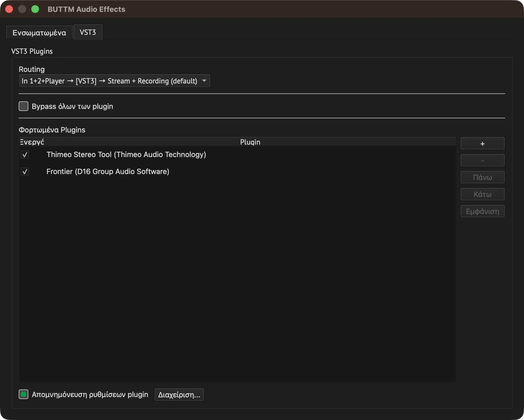Disable the Thimeo Stereo Tool checkbox
The width and height of the screenshot is (524, 420).
25,155
